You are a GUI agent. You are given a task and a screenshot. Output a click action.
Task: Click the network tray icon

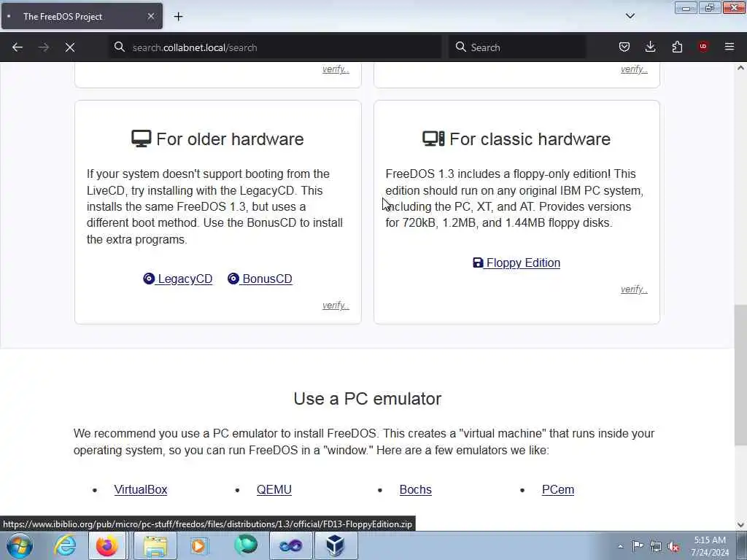(x=656, y=546)
